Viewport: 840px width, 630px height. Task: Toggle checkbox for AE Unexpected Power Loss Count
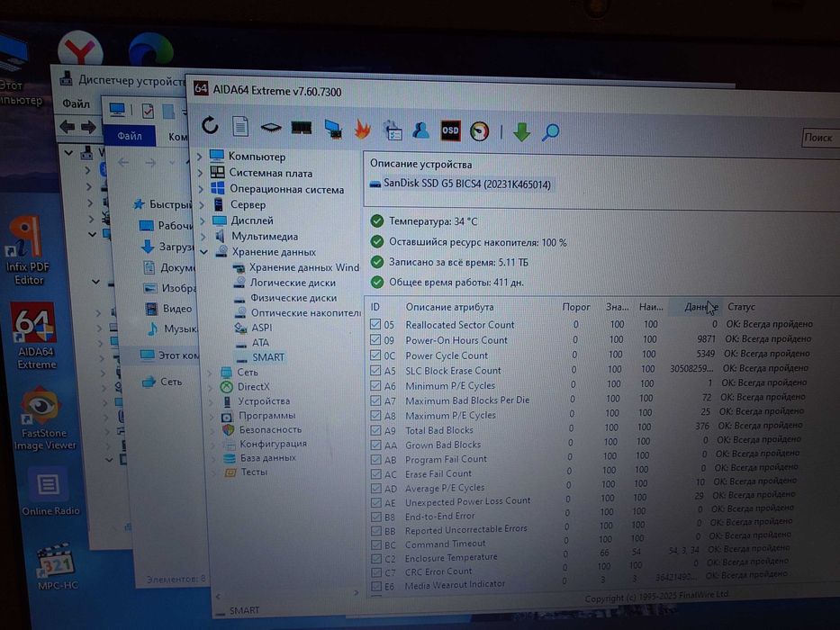[376, 502]
